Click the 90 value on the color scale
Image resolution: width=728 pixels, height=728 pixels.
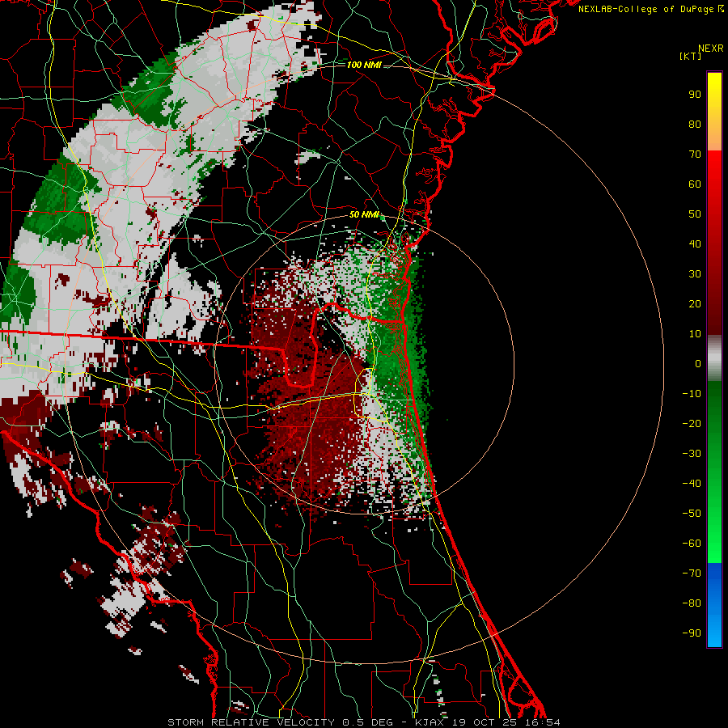(x=695, y=95)
